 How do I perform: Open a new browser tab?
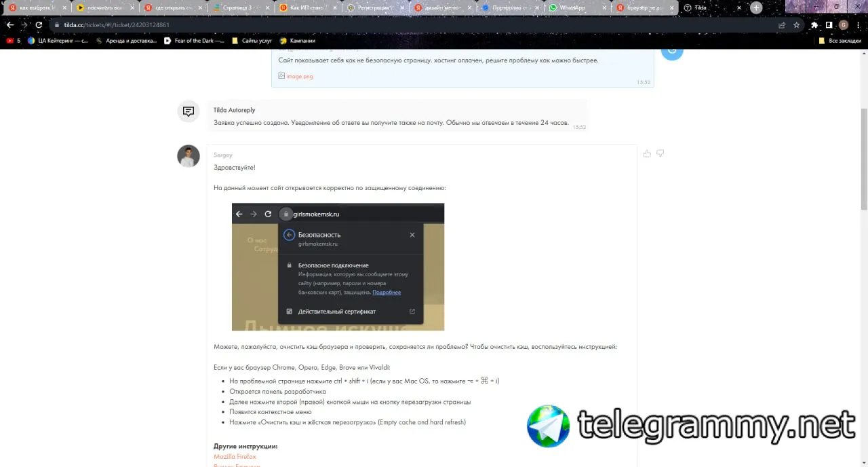click(x=755, y=8)
